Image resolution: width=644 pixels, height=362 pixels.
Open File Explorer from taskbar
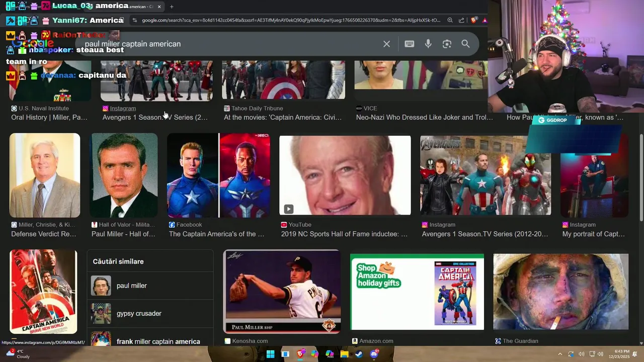[x=345, y=354]
